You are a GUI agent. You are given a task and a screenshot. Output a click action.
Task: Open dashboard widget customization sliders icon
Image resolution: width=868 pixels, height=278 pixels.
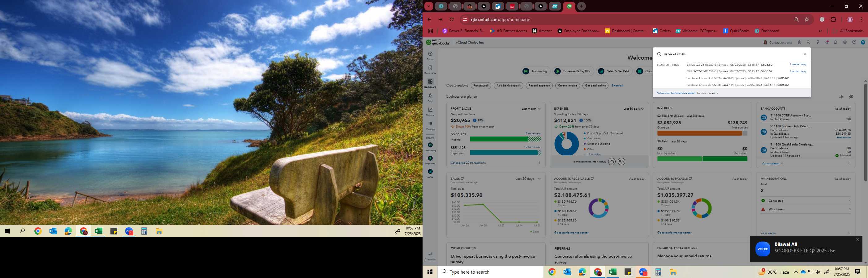(841, 97)
